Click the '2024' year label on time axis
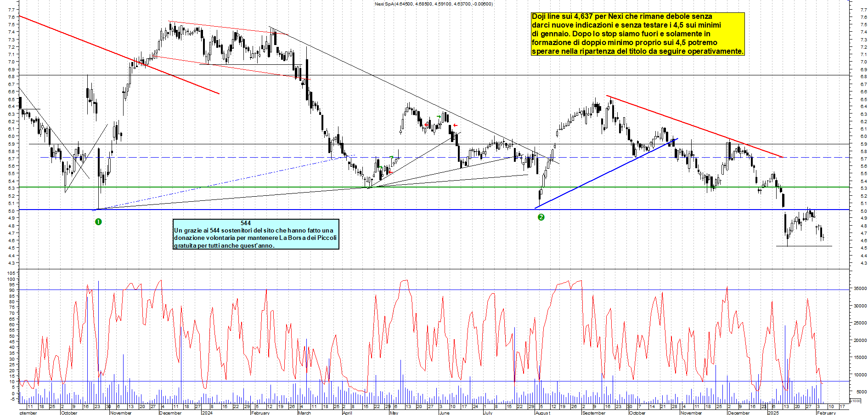 pos(207,413)
